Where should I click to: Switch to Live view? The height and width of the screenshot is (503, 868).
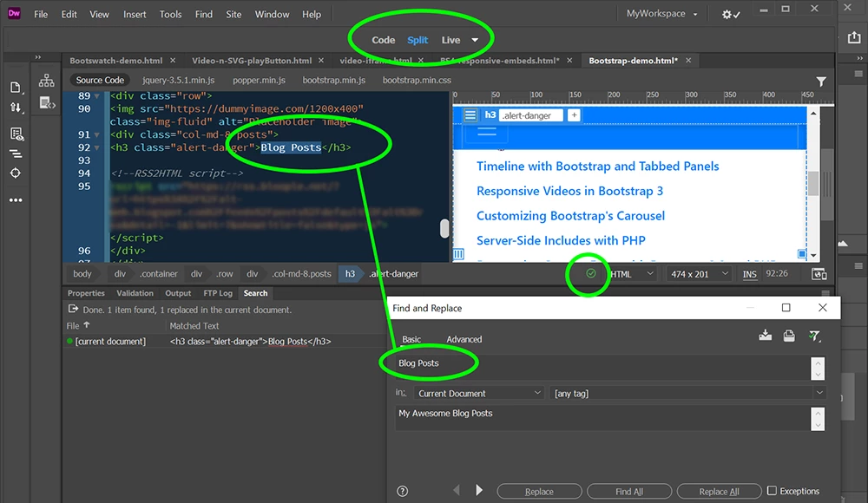(x=450, y=40)
